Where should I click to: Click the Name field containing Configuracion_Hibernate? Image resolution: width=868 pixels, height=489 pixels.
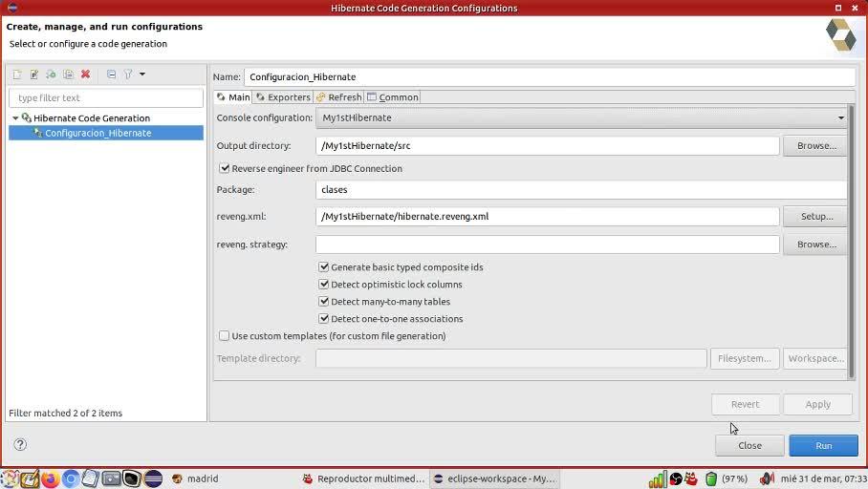point(549,77)
